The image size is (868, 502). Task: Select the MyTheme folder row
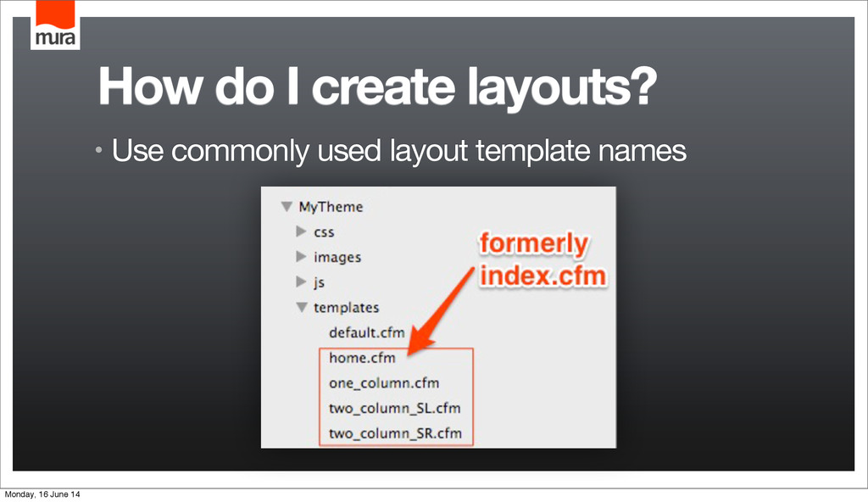pyautogui.click(x=331, y=207)
